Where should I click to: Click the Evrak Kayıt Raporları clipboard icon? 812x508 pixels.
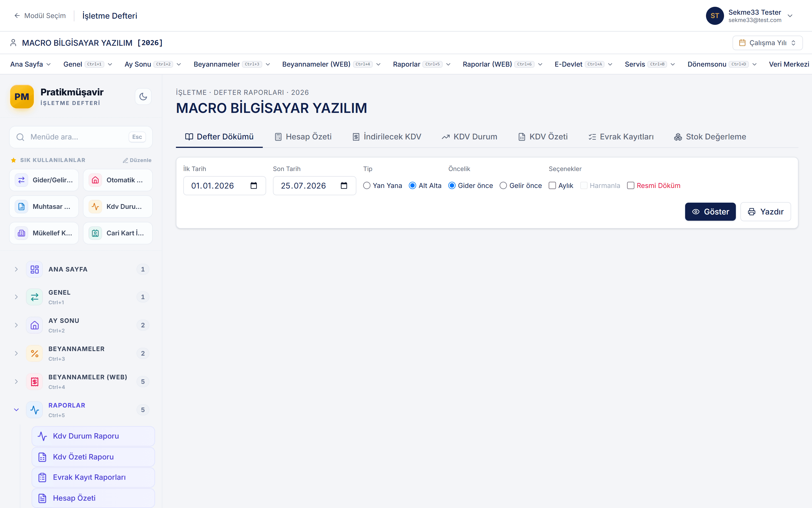click(x=42, y=478)
